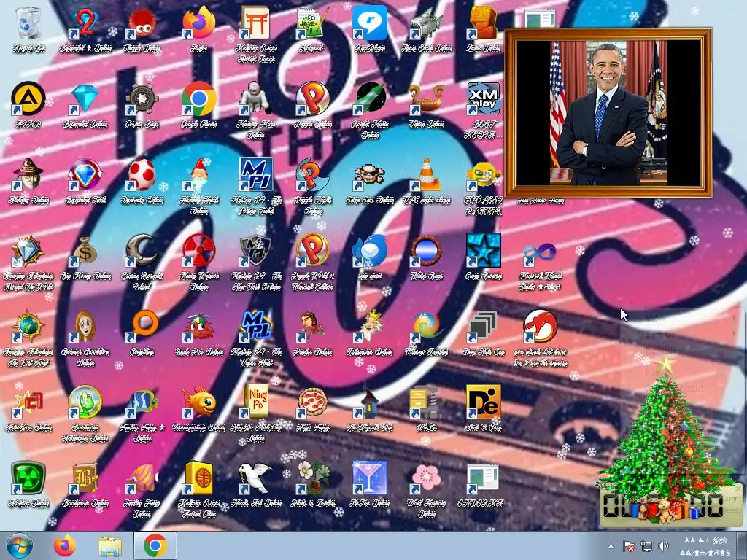Open the Chuzzle Deluxe red fuzzball icon
This screenshot has height=560, width=747.
click(142, 23)
